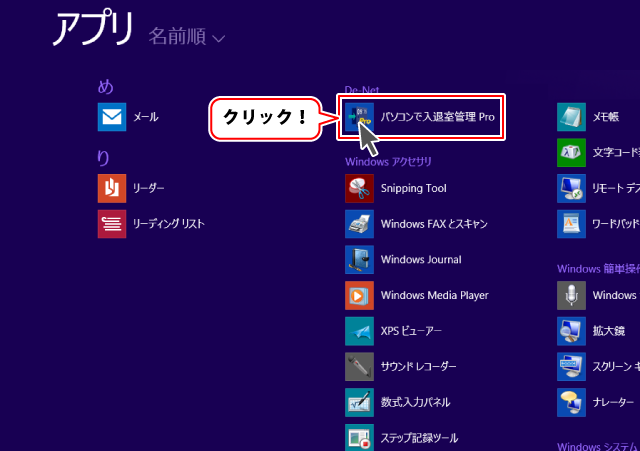
Task: Open the リモート デスクトップ icon
Action: (x=571, y=188)
